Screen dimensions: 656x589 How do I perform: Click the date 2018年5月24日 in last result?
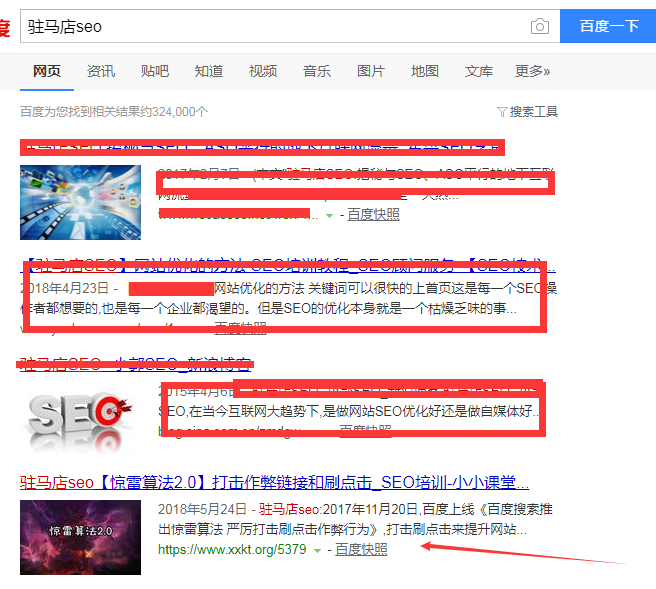tap(202, 509)
